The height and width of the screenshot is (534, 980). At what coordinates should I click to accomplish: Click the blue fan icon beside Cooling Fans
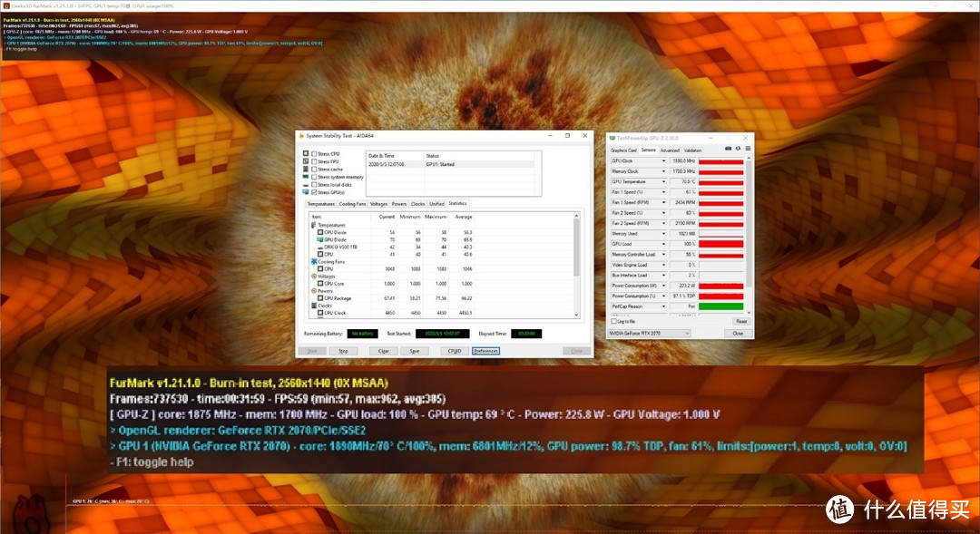click(314, 262)
